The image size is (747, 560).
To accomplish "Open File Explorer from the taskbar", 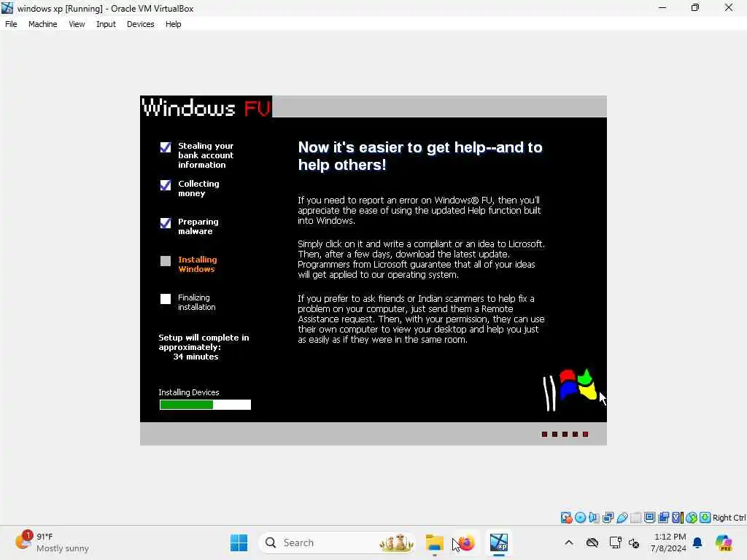I will tap(435, 542).
